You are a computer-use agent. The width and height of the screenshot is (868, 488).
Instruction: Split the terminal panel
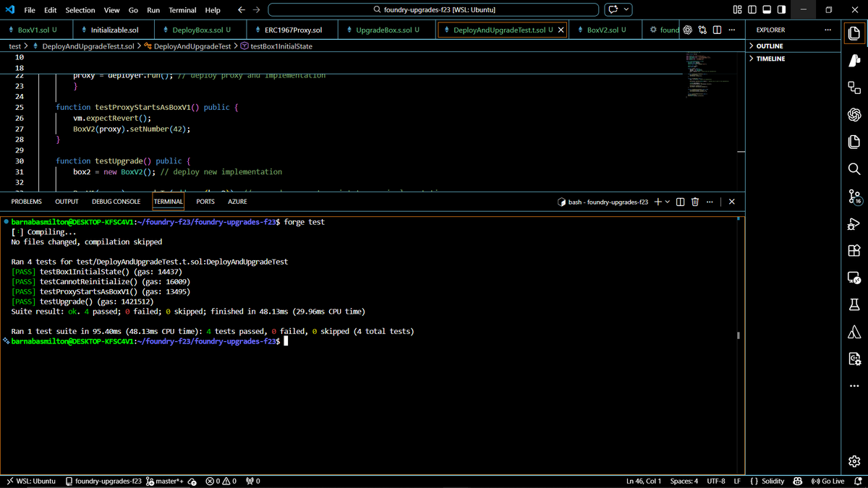click(680, 202)
